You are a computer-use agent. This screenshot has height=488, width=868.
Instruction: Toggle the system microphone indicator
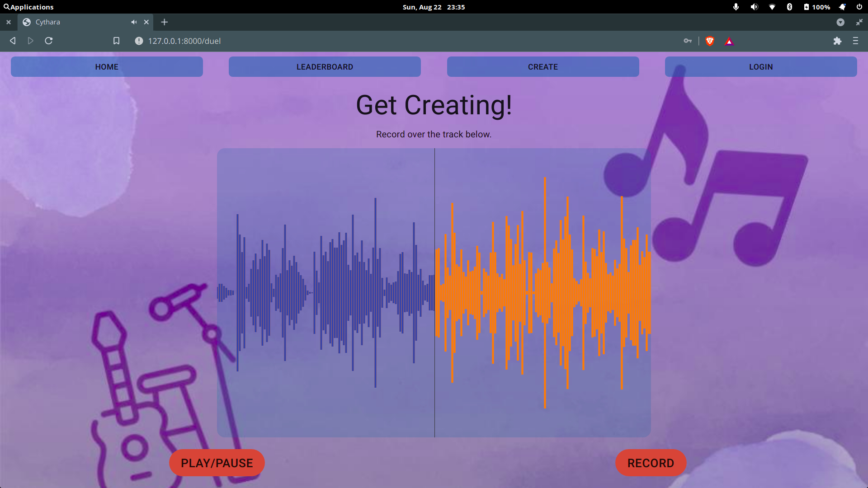pos(736,7)
